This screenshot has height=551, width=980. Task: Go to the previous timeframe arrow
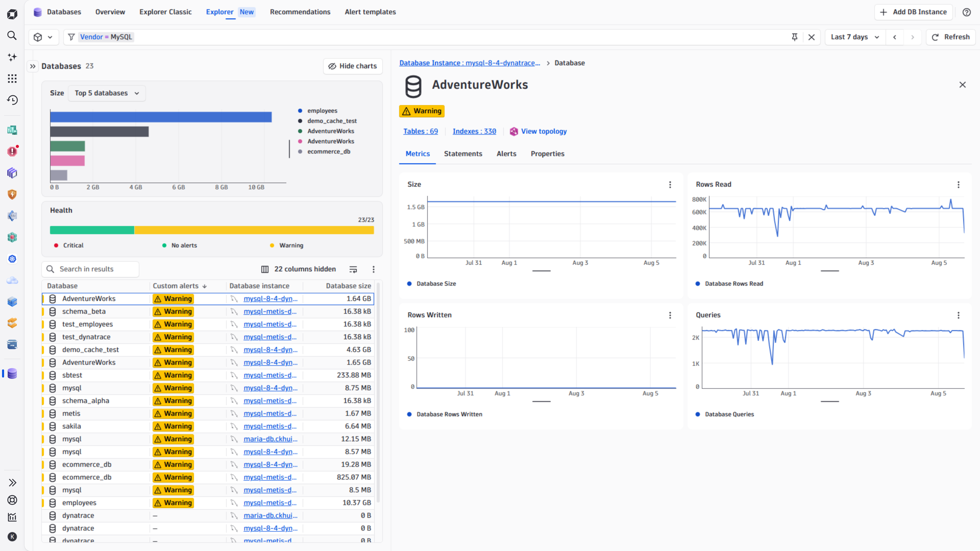[895, 37]
